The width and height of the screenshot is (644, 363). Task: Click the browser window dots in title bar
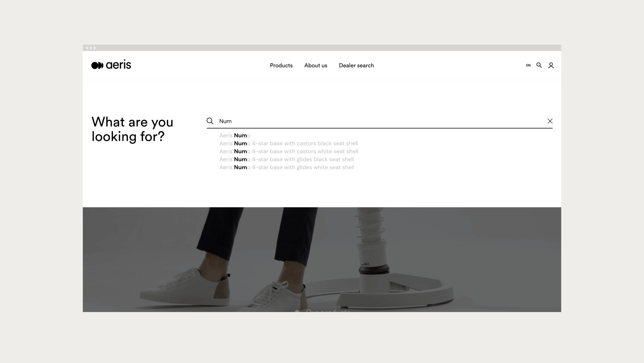click(91, 48)
